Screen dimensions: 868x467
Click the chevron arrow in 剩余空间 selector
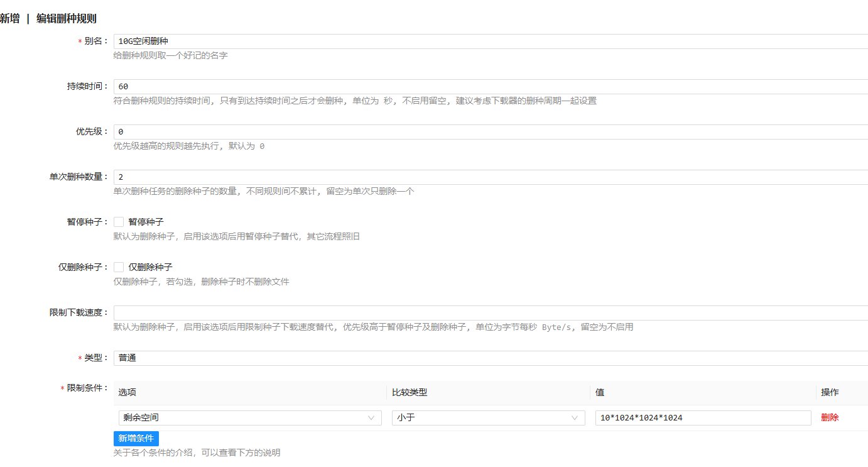click(371, 418)
